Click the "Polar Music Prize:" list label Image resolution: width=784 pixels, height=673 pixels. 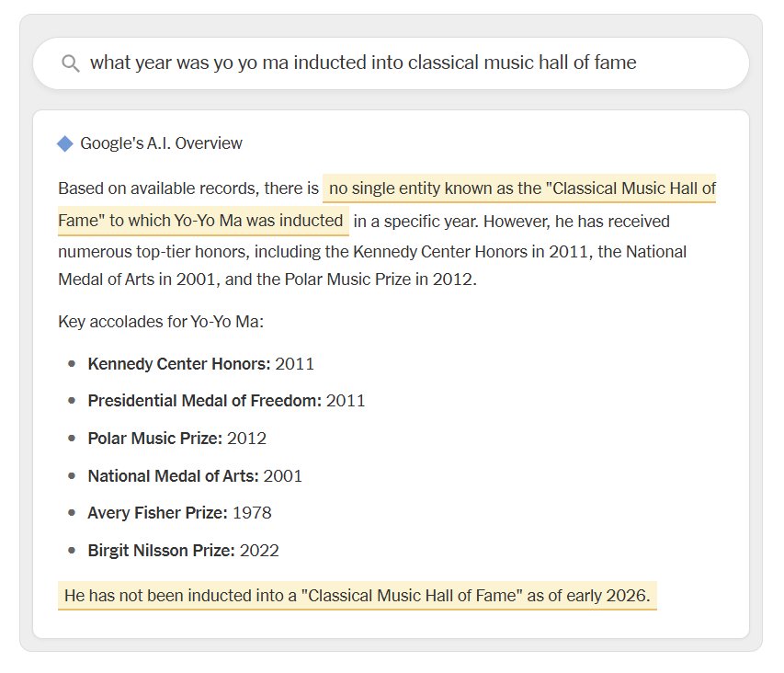[x=155, y=439]
